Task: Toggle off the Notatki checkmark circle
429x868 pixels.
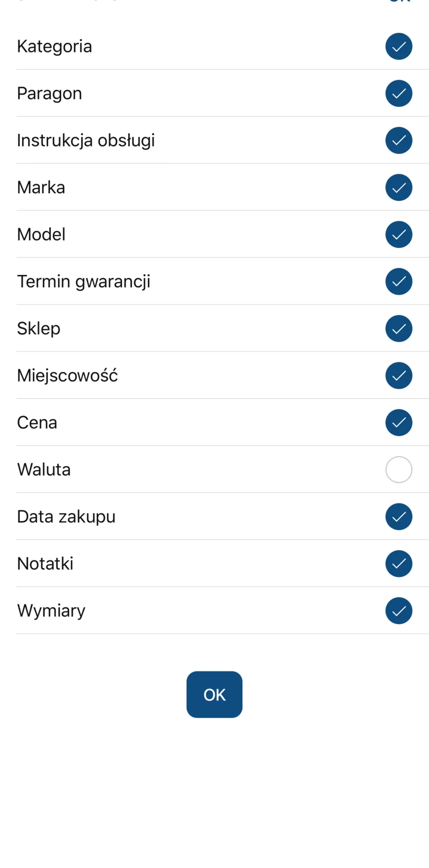Action: (x=398, y=564)
